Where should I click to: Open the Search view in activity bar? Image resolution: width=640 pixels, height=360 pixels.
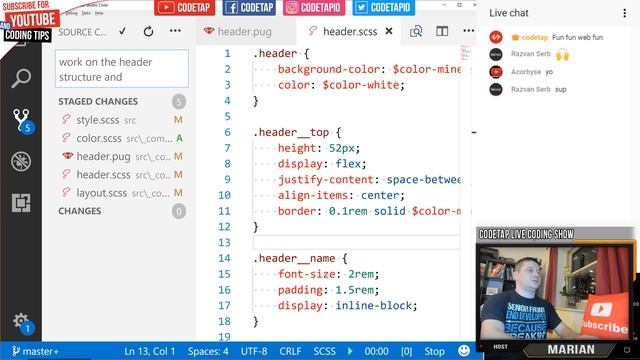coord(21,78)
